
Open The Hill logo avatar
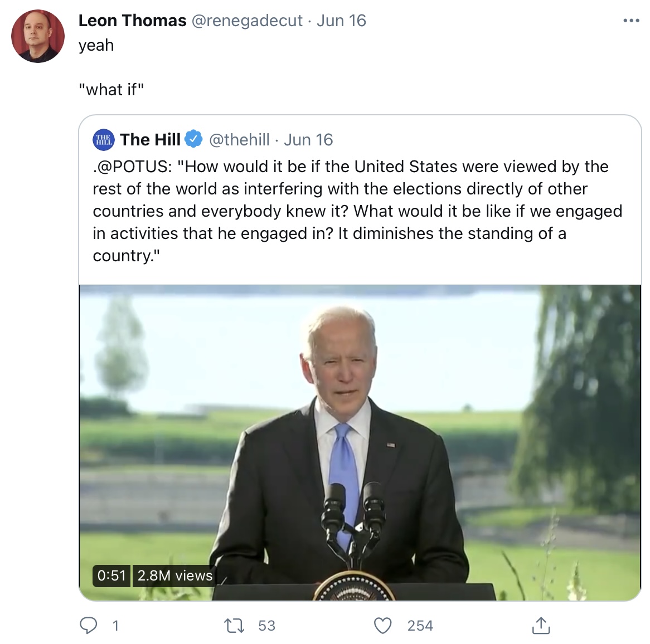103,140
